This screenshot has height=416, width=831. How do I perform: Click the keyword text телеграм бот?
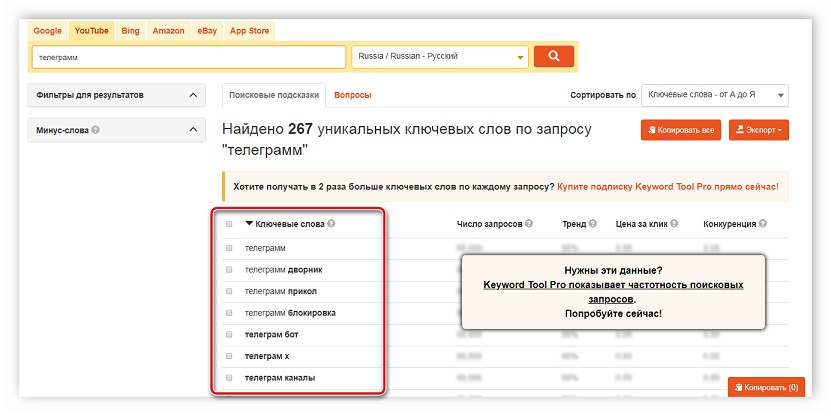click(271, 334)
